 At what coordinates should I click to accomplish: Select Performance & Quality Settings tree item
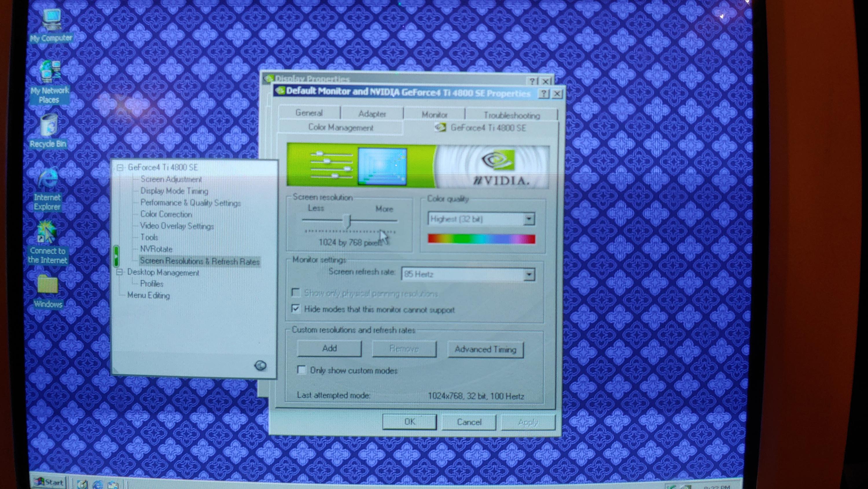[x=190, y=203]
